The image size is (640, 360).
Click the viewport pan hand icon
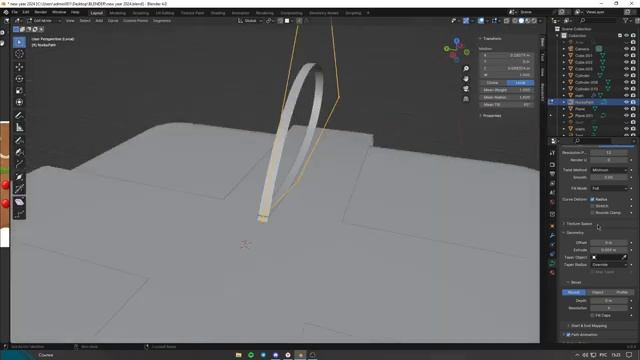coord(466,79)
